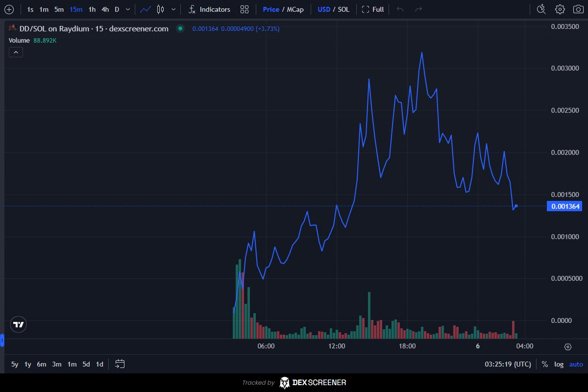The height and width of the screenshot is (392, 588).
Task: Open the Indicators menu
Action: 209,9
